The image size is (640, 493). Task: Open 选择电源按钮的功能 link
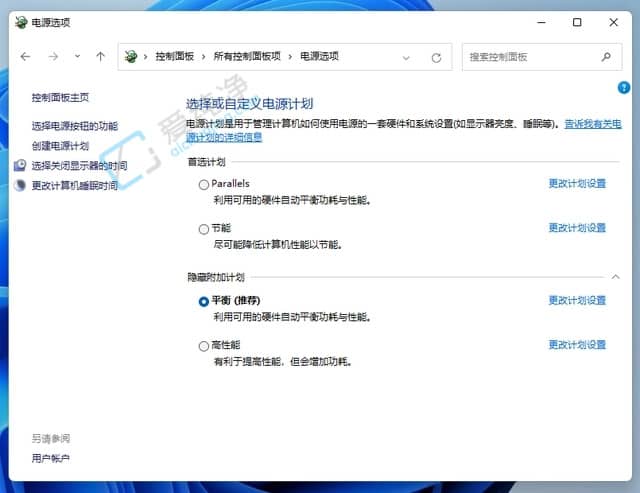(75, 126)
